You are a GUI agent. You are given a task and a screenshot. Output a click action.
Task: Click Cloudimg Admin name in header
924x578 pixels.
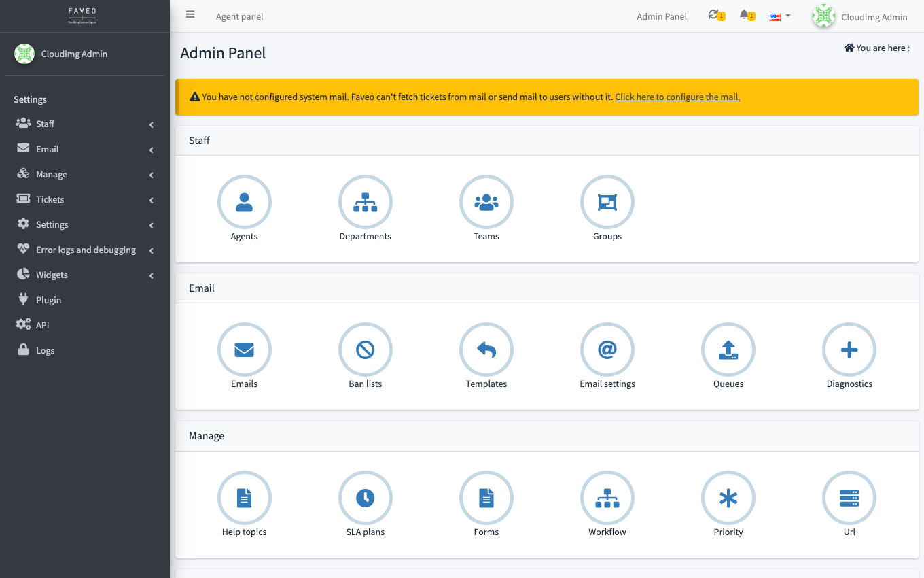coord(874,17)
